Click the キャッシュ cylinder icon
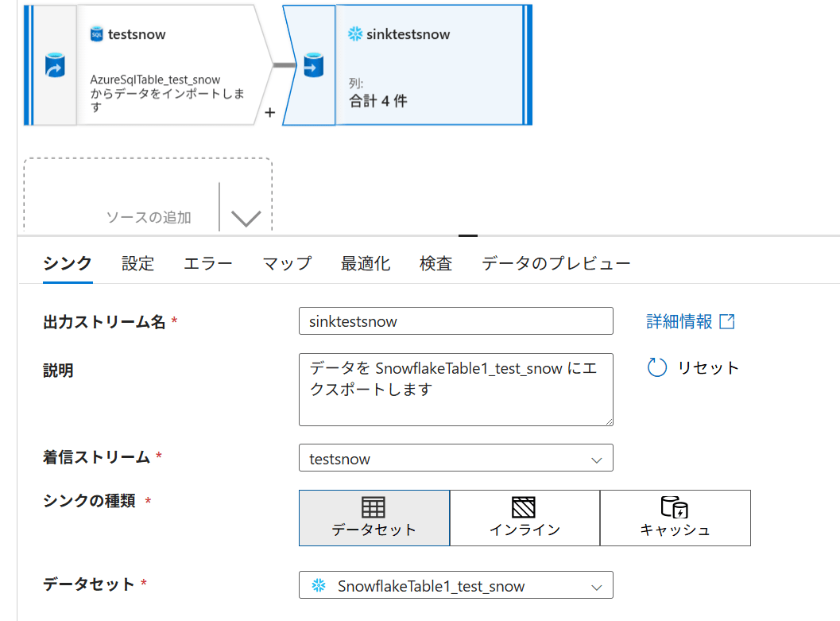Image resolution: width=840 pixels, height=621 pixels. point(675,507)
